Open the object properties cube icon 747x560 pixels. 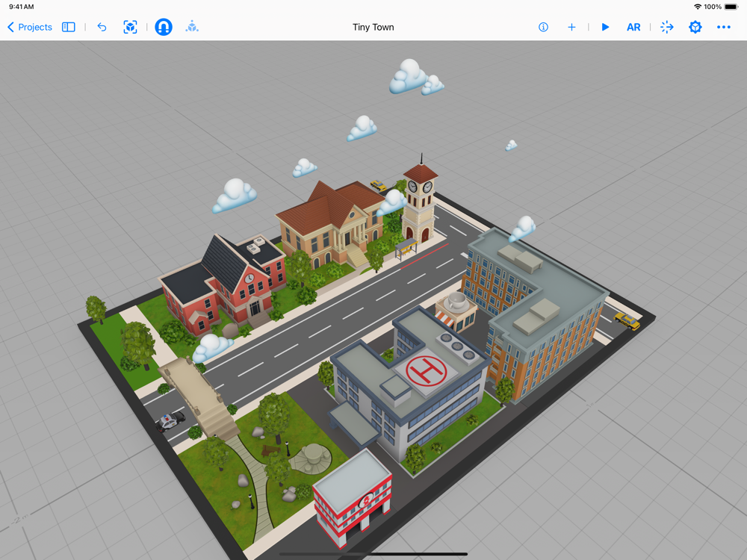coord(695,27)
